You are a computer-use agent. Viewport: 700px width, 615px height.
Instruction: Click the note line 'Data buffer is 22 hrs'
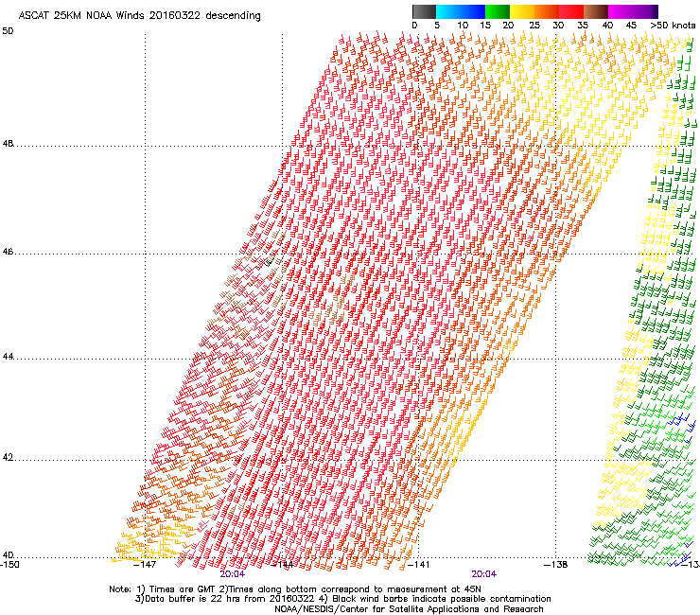coord(194,599)
